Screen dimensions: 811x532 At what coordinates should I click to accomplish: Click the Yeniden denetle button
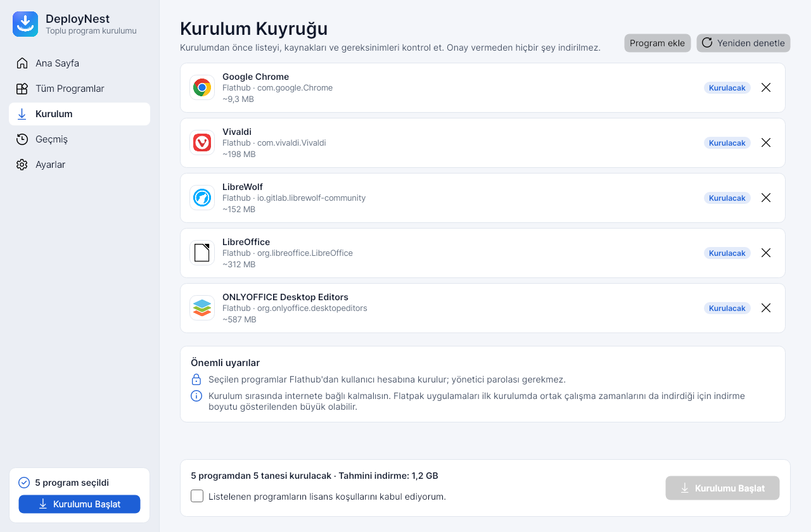743,43
